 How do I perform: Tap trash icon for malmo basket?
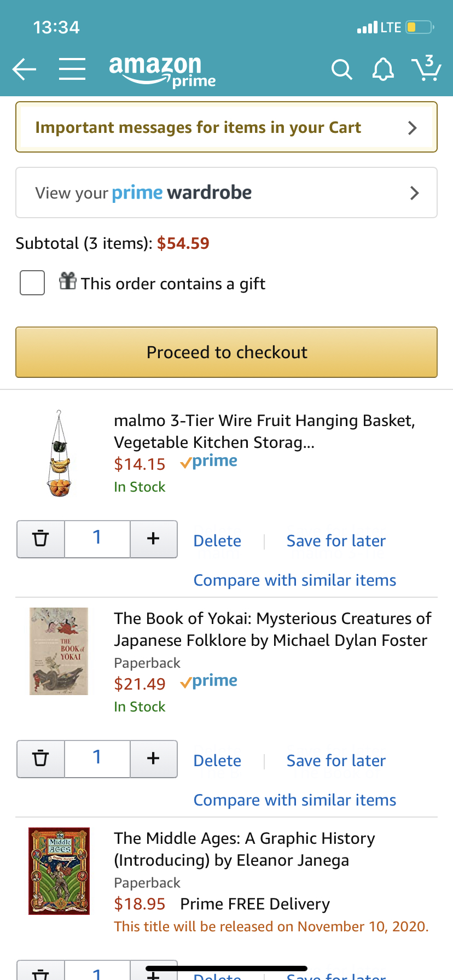pyautogui.click(x=41, y=539)
